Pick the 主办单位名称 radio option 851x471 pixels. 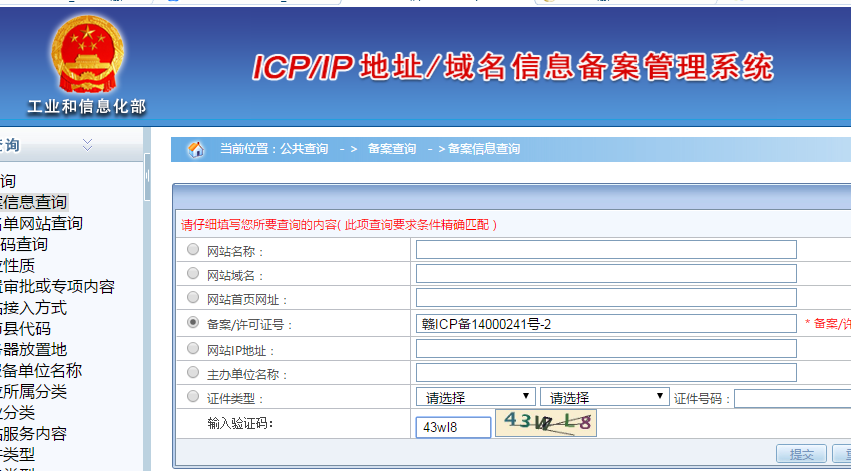193,373
